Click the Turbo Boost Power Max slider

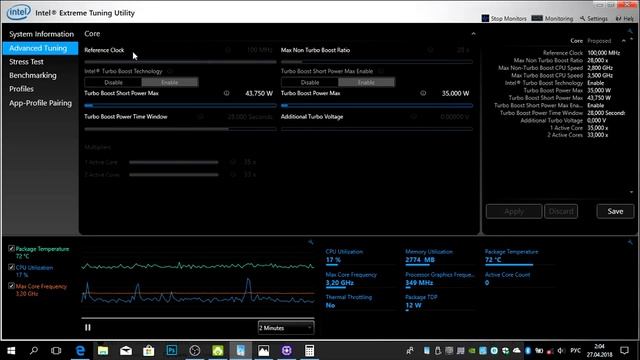pyautogui.click(x=377, y=106)
